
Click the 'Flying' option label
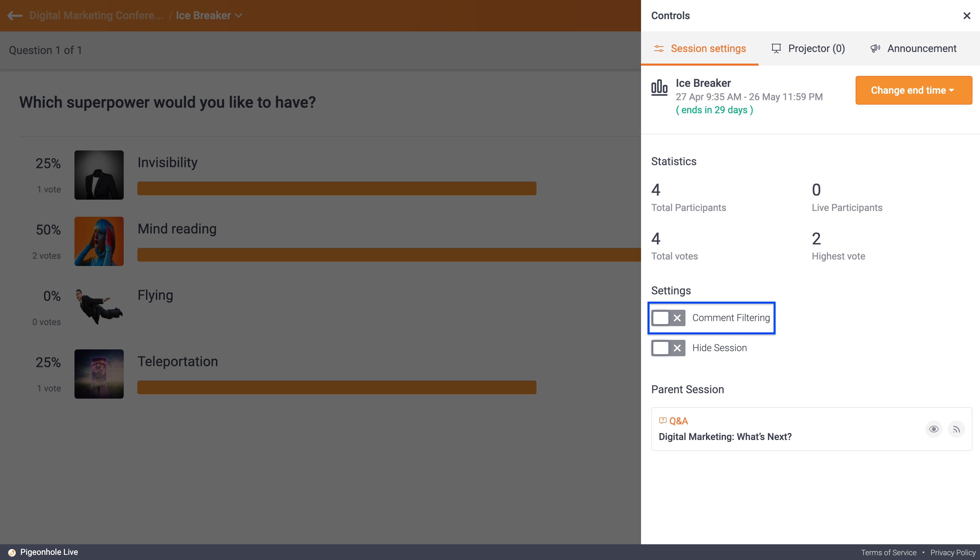click(x=155, y=295)
